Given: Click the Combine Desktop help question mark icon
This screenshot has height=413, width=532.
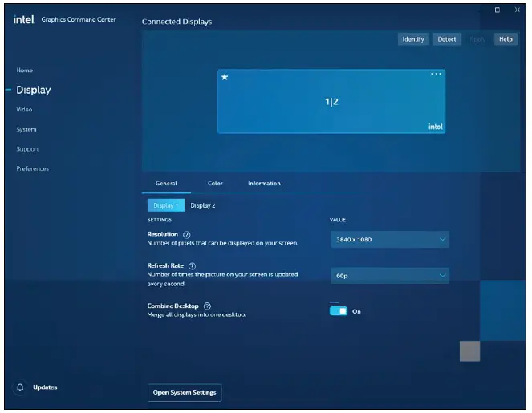Looking at the screenshot, I should [207, 306].
